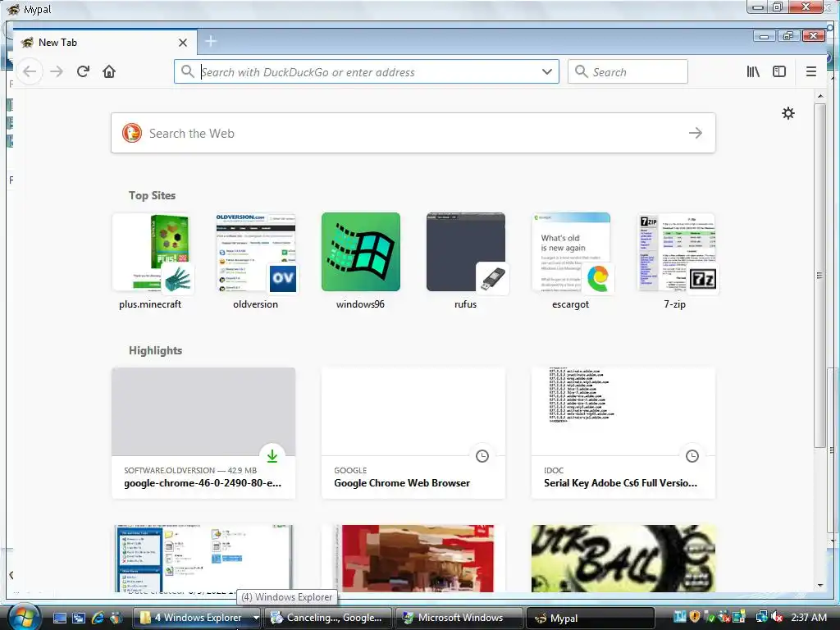Click the scrollbar up arrow

coord(819,96)
